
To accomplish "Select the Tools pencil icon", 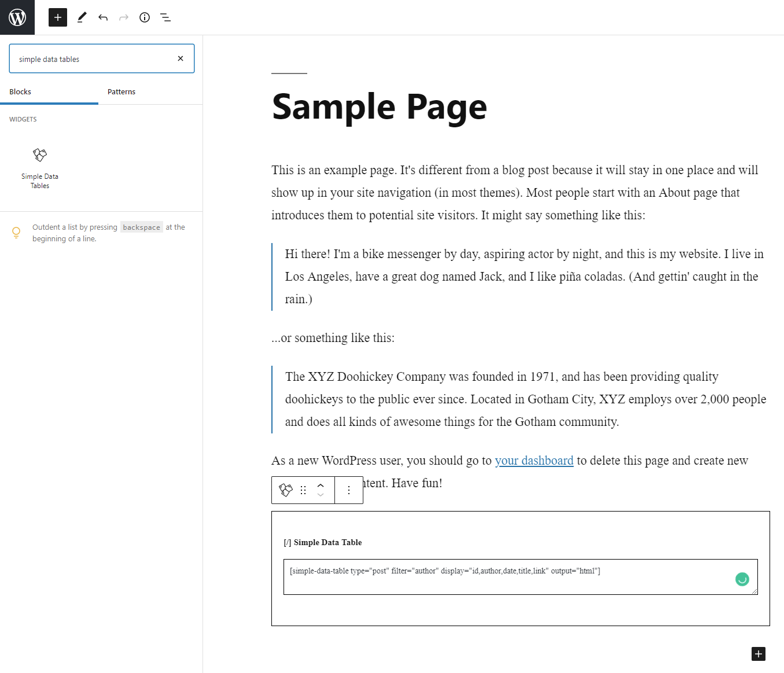I will (82, 17).
